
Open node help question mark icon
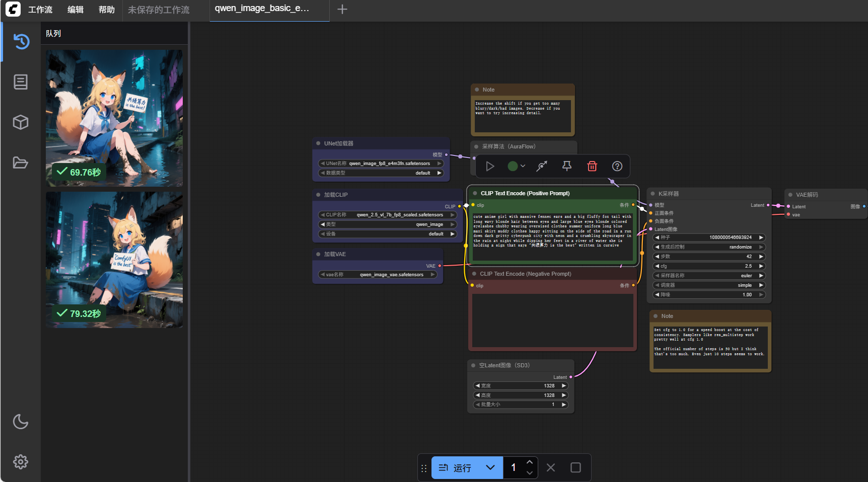pos(617,166)
